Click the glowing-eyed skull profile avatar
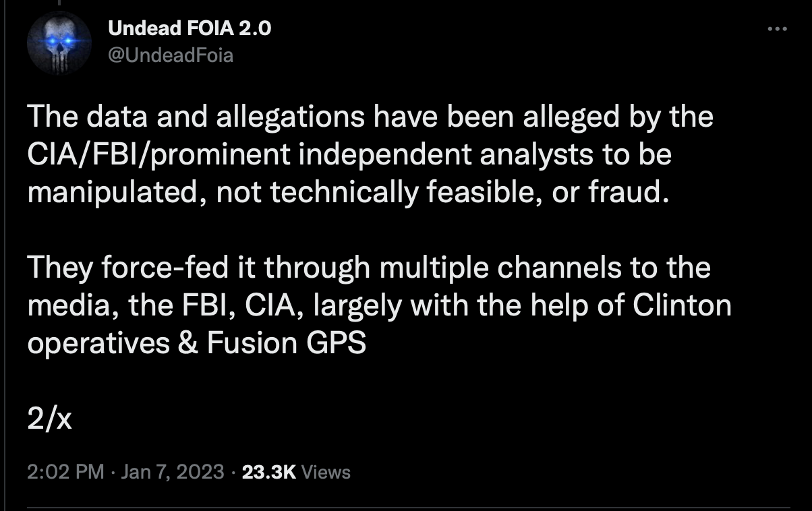The height and width of the screenshot is (511, 812). [59, 42]
